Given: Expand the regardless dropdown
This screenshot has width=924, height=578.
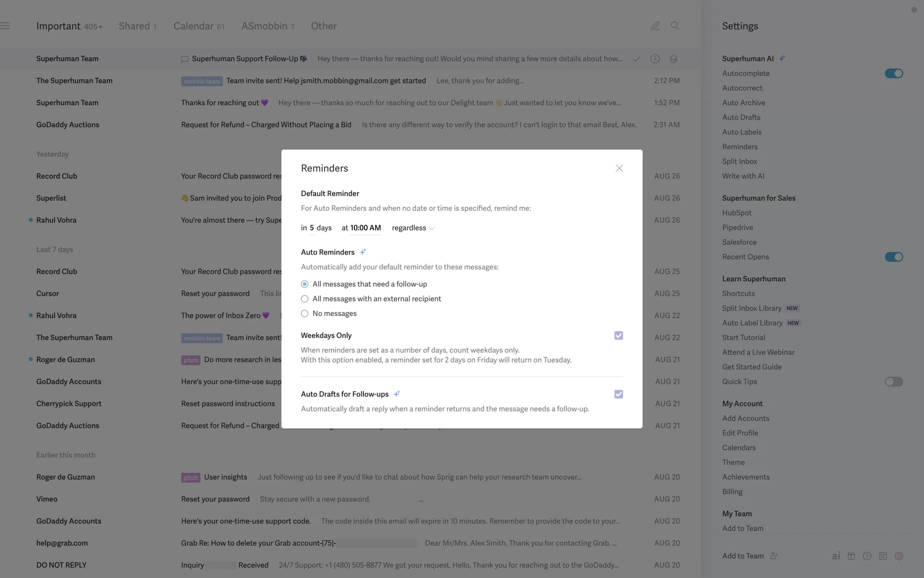Looking at the screenshot, I should pyautogui.click(x=413, y=228).
